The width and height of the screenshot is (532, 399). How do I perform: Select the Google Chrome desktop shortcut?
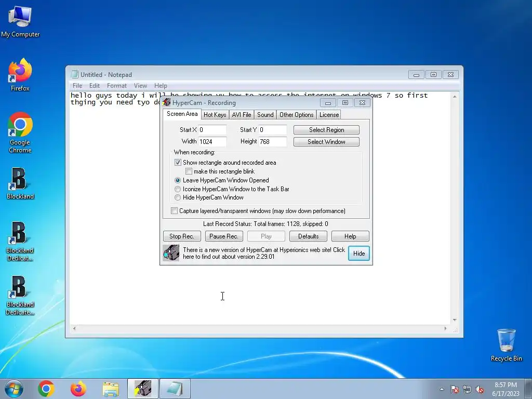(x=20, y=132)
